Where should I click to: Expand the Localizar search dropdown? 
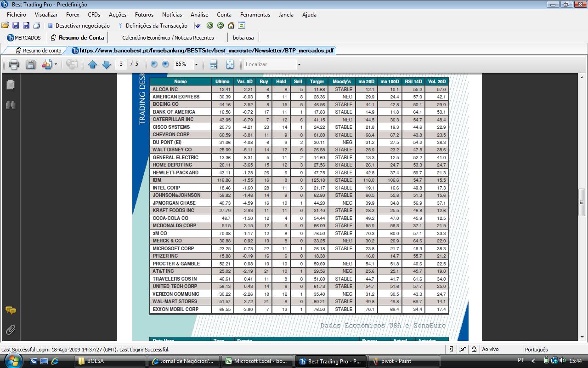tap(299, 64)
